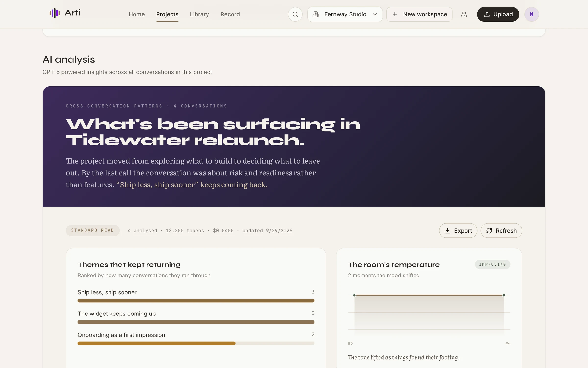Viewport: 588px width, 368px height.
Task: Switch to the Library tab
Action: (x=199, y=14)
